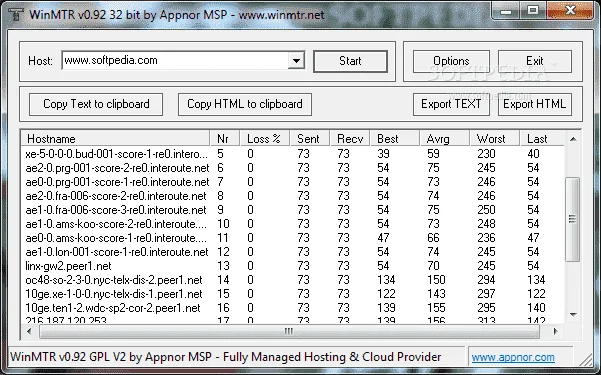Close the WinMTR window
601x375 pixels.
tap(570, 11)
